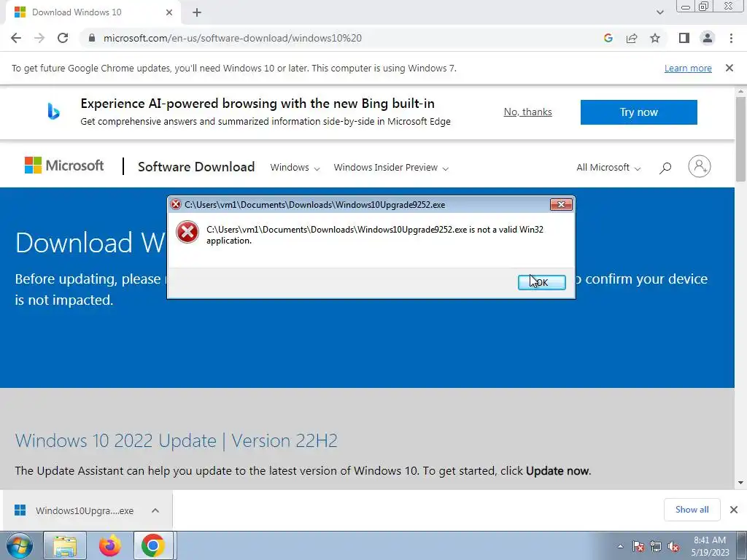Toggle the Chrome side panel icon

click(684, 38)
